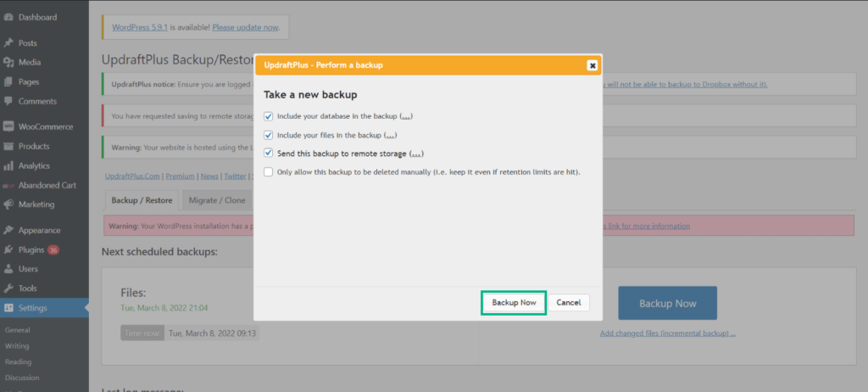Open Add changed files (incremental backup) link
The height and width of the screenshot is (392, 868).
pos(668,333)
